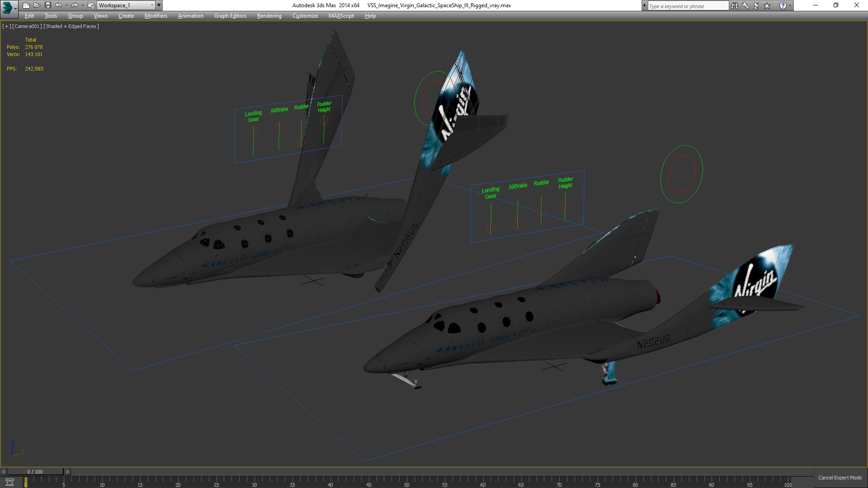
Task: Click the star Favorites icon
Action: (x=767, y=5)
